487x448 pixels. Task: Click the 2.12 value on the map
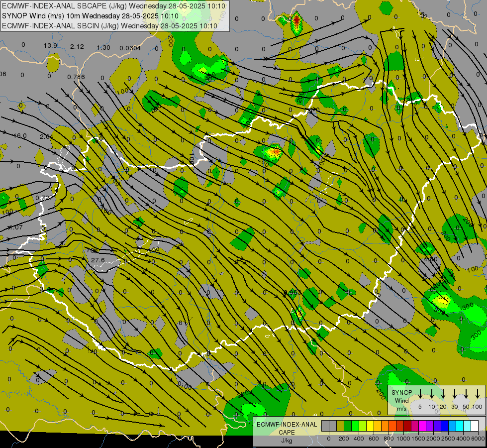point(77,47)
